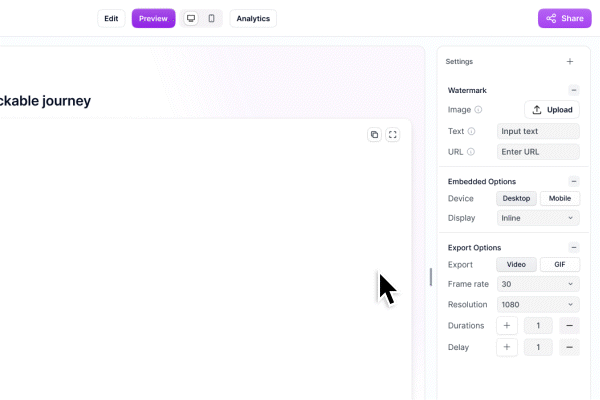Screen dimensions: 600x400
Task: Choose GIF as the export format
Action: (560, 265)
